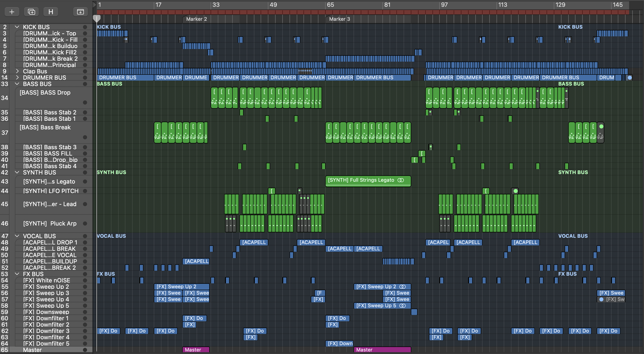Toggle the VOCAL BUS track status dot
Viewport: 644px width, 354px height.
(x=85, y=236)
